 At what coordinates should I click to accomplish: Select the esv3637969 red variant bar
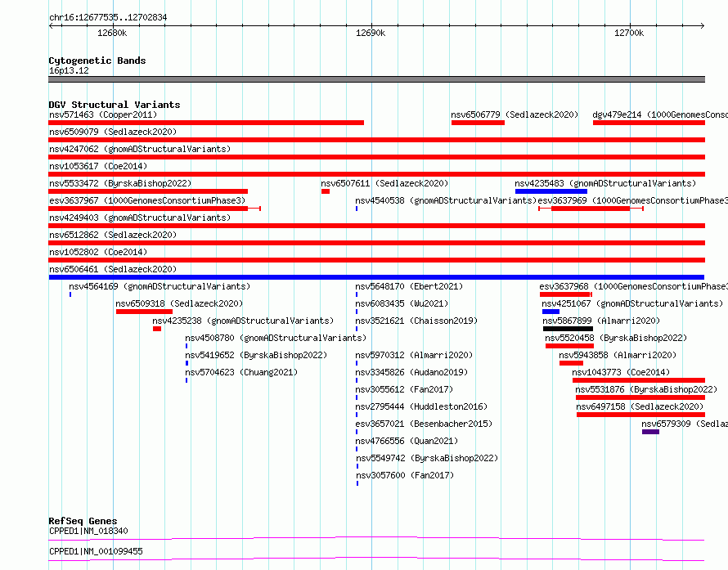tap(591, 209)
